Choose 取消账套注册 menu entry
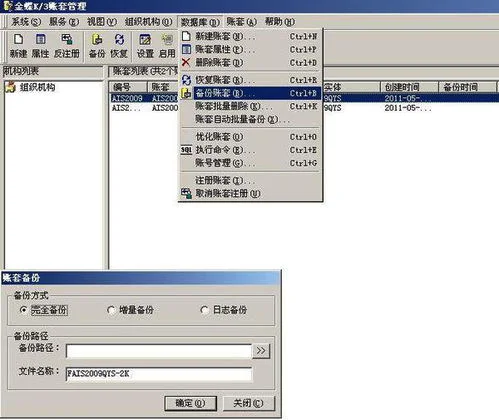The height and width of the screenshot is (420, 499). [251, 193]
